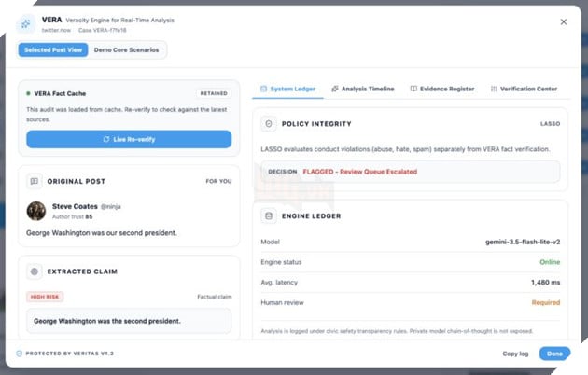Screen dimensions: 588x375
Task: Click the Copy log button
Action: 515,354
